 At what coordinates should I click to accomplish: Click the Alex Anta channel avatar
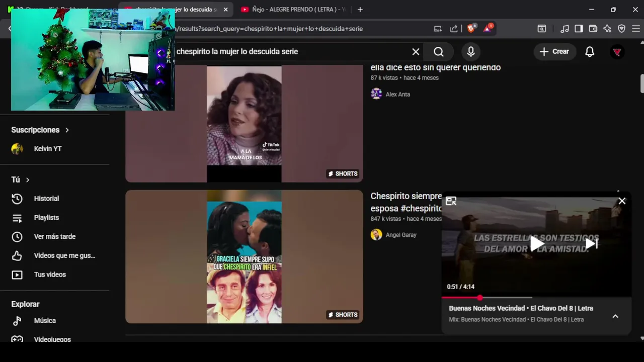click(x=376, y=94)
